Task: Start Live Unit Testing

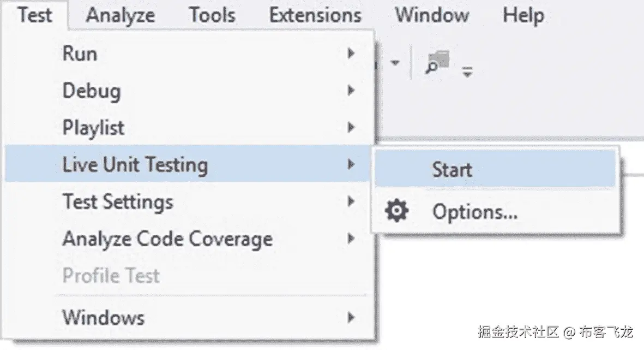Action: click(x=452, y=169)
